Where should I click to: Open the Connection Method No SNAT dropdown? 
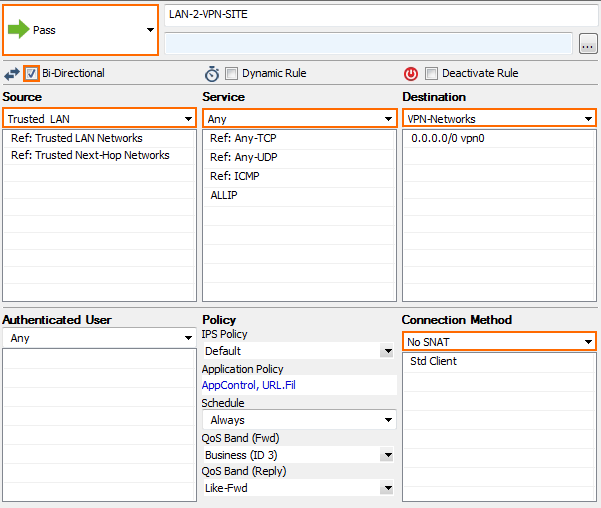click(x=499, y=341)
